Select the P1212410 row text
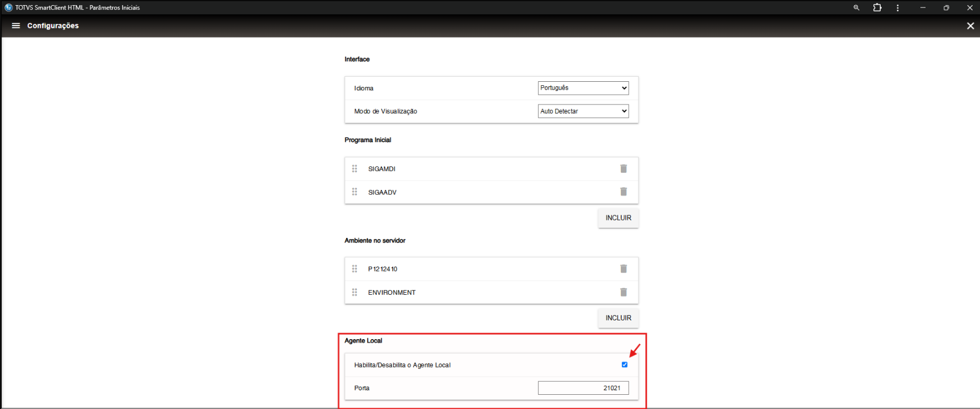This screenshot has height=409, width=980. 383,269
